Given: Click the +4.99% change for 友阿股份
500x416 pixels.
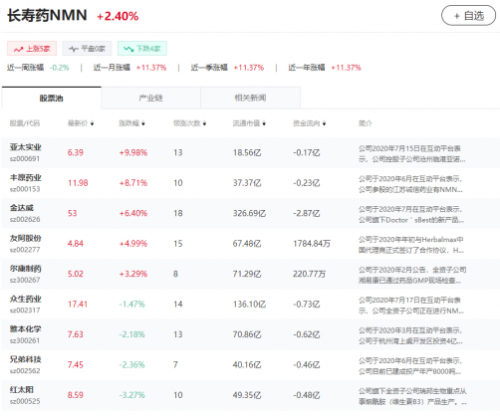Looking at the screenshot, I should (133, 244).
